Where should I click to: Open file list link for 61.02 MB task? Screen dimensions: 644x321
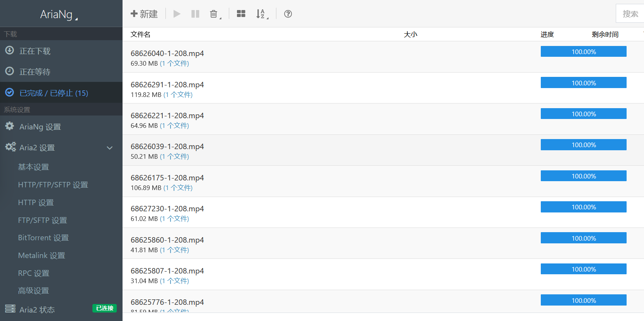174,219
